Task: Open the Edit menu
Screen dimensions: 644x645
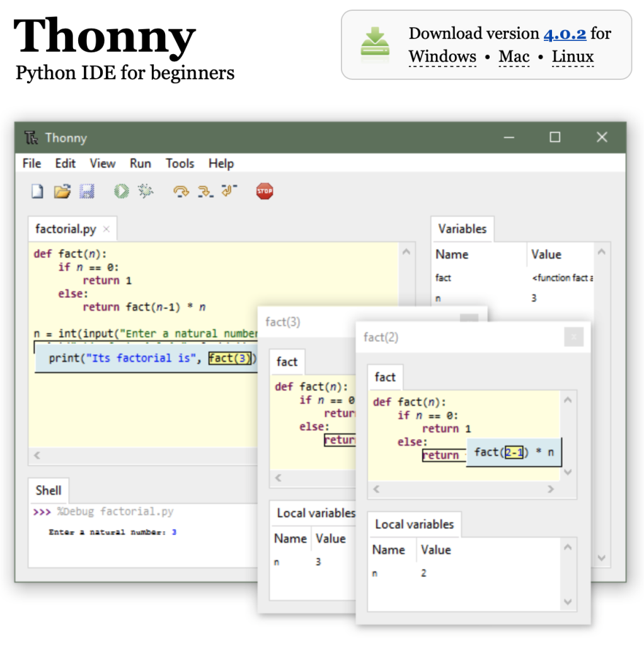Action: tap(66, 164)
